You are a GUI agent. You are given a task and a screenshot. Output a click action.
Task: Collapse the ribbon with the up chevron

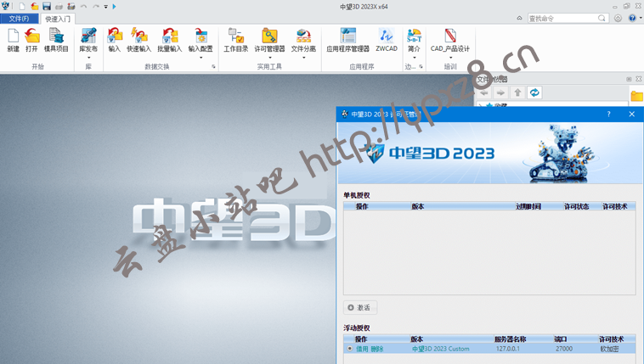[x=520, y=18]
